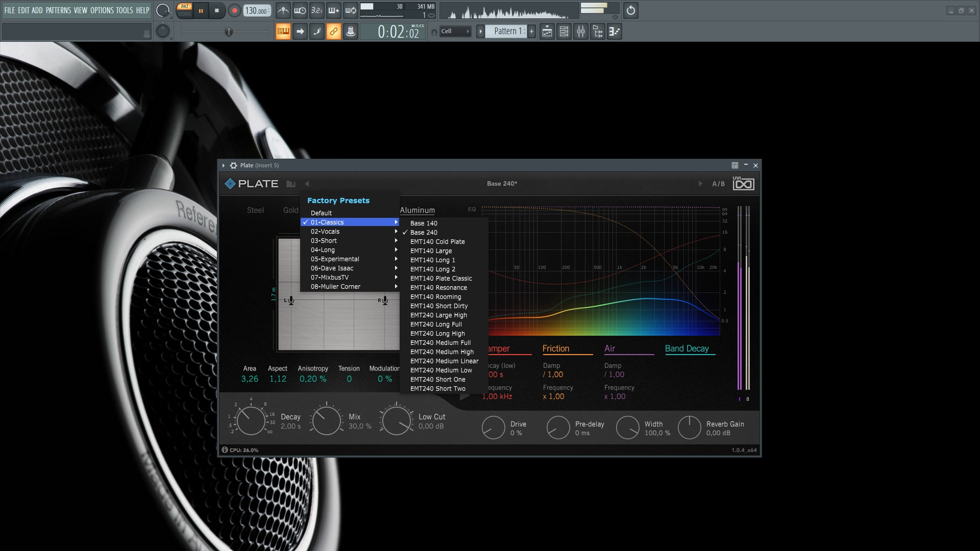This screenshot has width=980, height=551.
Task: Click the UVI logo
Action: click(743, 183)
